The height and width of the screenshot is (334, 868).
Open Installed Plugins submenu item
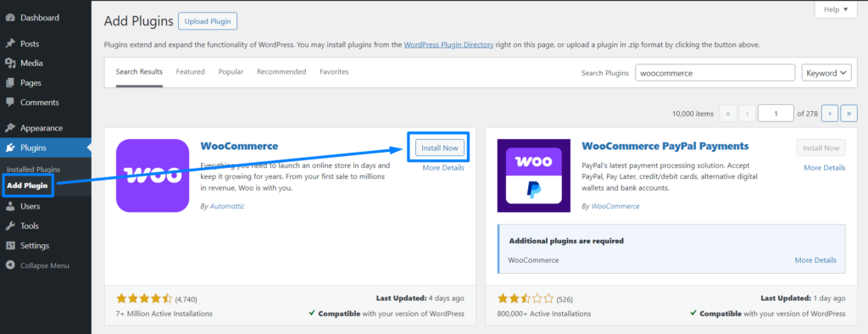[33, 170]
